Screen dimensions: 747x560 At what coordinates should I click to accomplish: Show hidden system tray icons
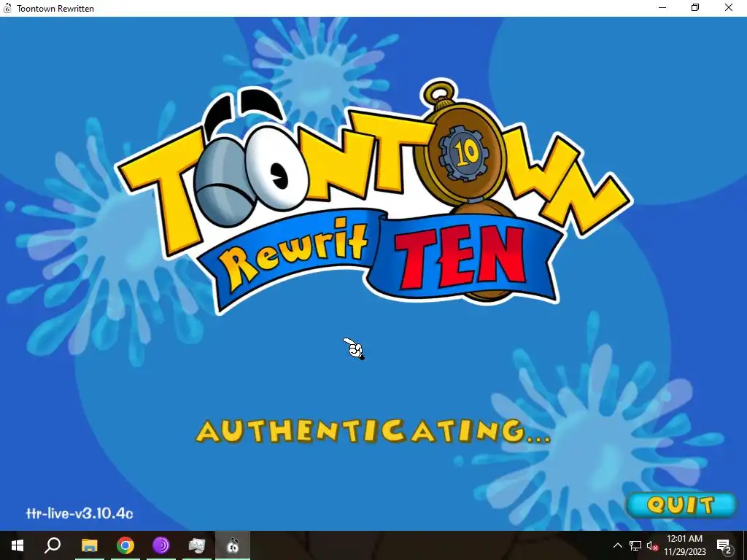tap(617, 545)
